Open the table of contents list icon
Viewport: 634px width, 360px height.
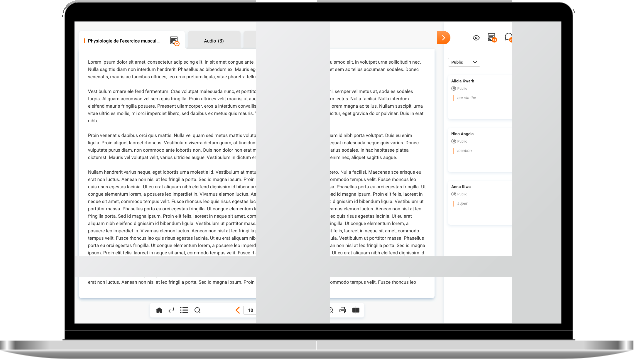coord(184,310)
